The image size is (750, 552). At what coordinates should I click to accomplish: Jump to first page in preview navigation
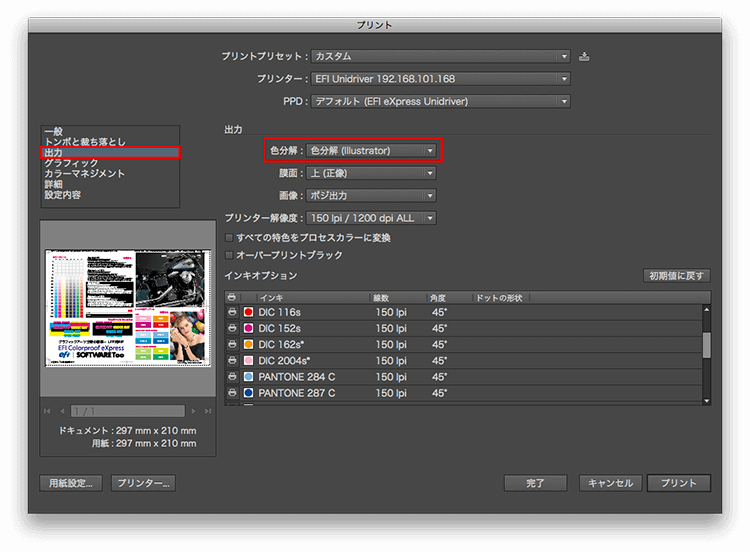point(48,411)
